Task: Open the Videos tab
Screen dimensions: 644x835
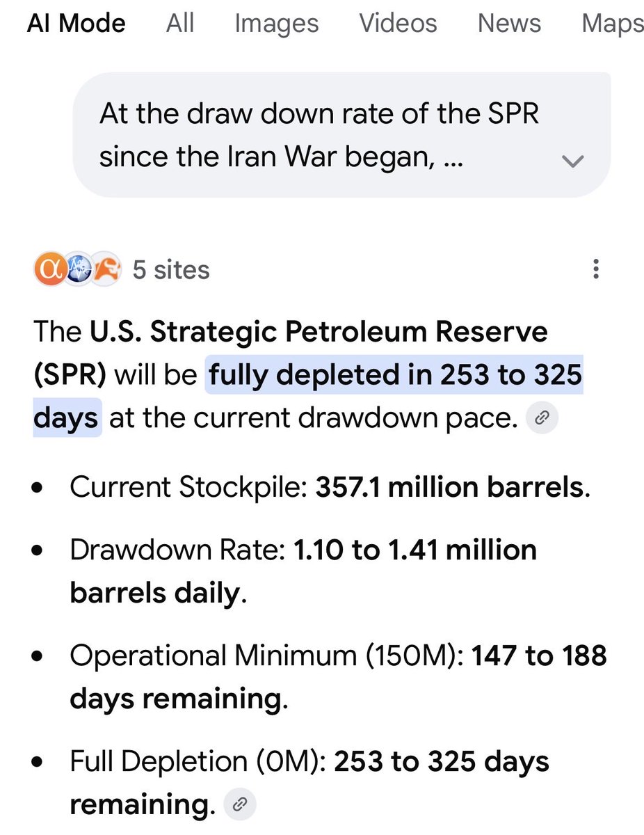Action: pyautogui.click(x=398, y=24)
